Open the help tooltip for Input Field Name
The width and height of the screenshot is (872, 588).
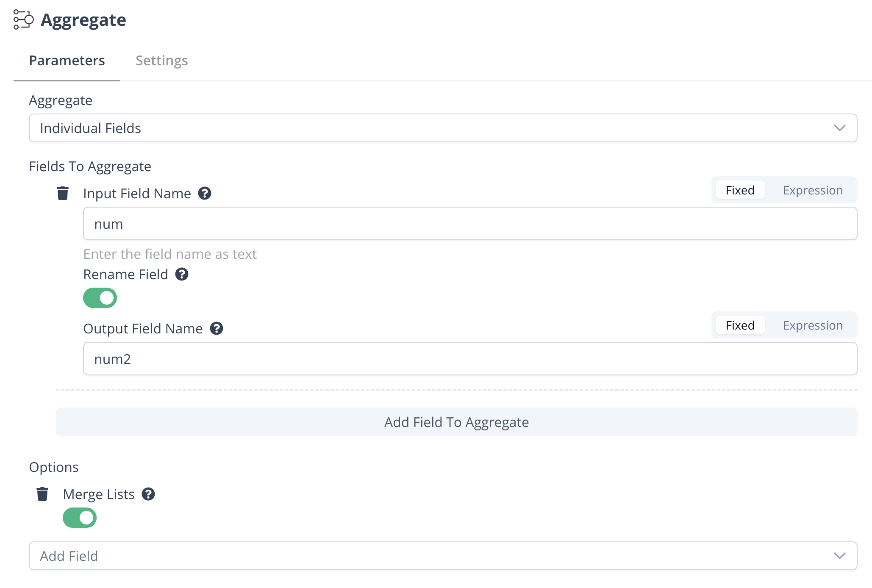click(205, 194)
